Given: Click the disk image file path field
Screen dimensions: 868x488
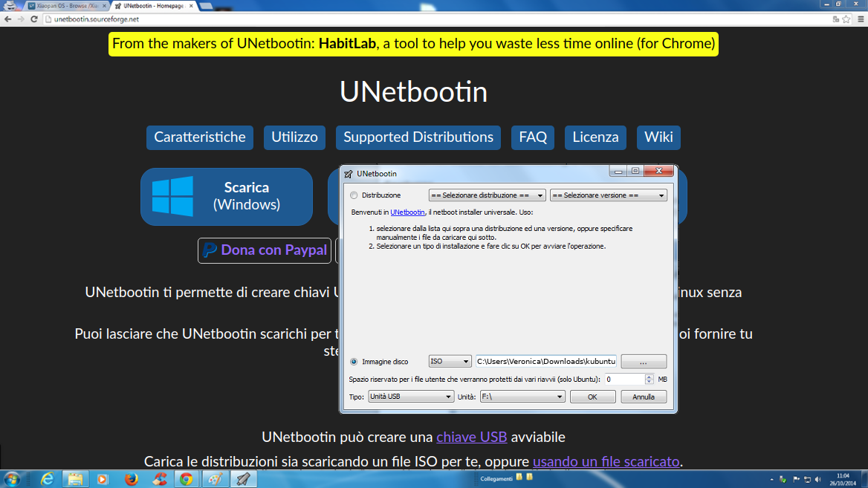Looking at the screenshot, I should (545, 361).
